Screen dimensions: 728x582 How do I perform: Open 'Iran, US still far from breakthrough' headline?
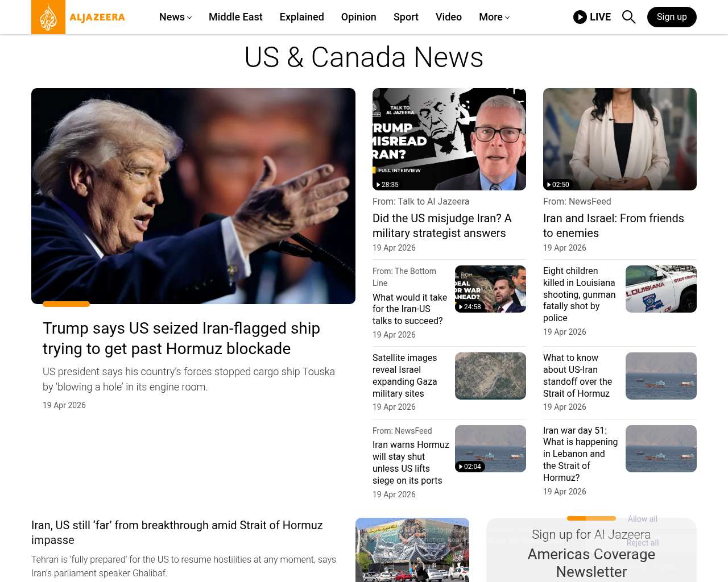pos(177,533)
